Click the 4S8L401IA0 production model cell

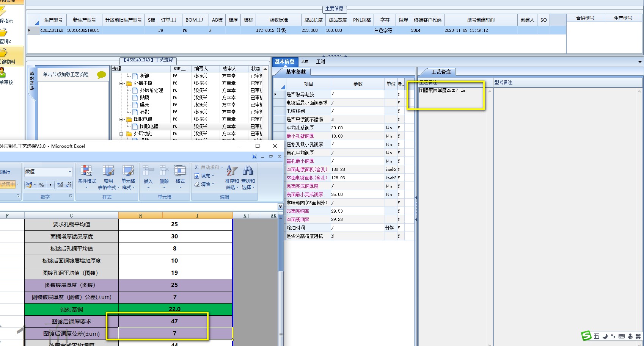(52, 30)
